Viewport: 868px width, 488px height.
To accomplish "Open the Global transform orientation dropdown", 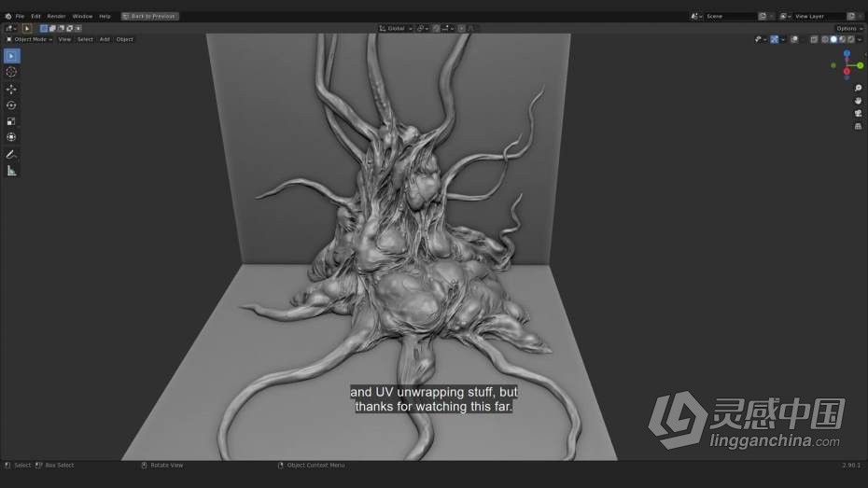I will 396,28.
